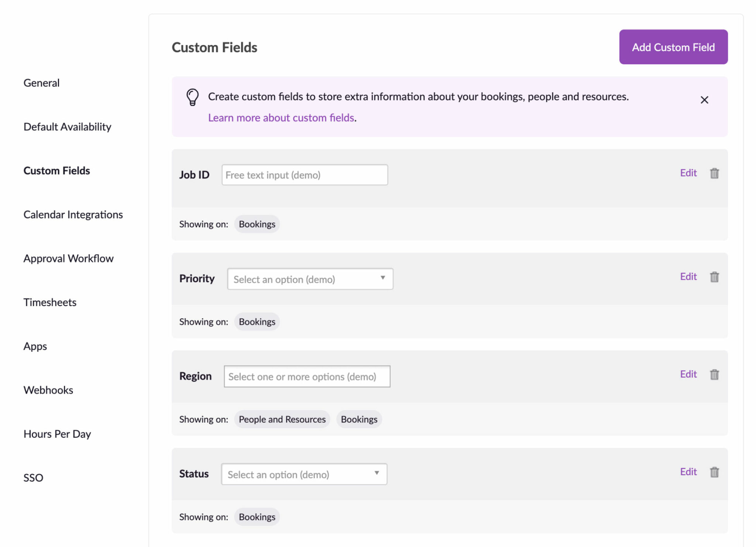Edit the Region custom field
The height and width of the screenshot is (547, 756).
[x=688, y=374]
